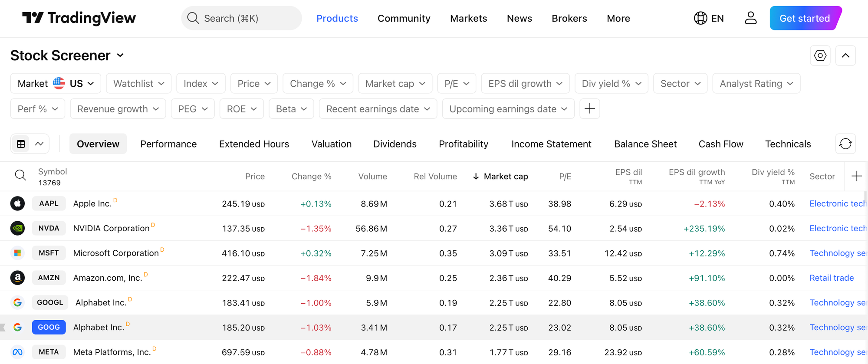Open the AAPL ticker badge

tap(49, 203)
